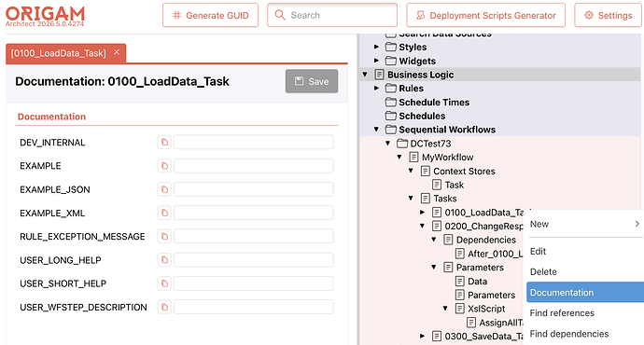Image resolution: width=644 pixels, height=345 pixels.
Task: Click the XslScript node icon
Action: click(459, 309)
